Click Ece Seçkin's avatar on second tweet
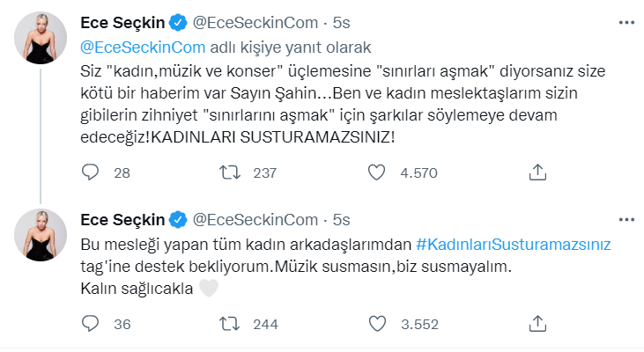 [38, 238]
